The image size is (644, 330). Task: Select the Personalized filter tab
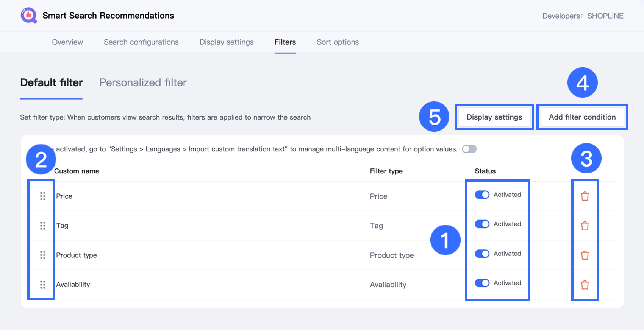(143, 82)
